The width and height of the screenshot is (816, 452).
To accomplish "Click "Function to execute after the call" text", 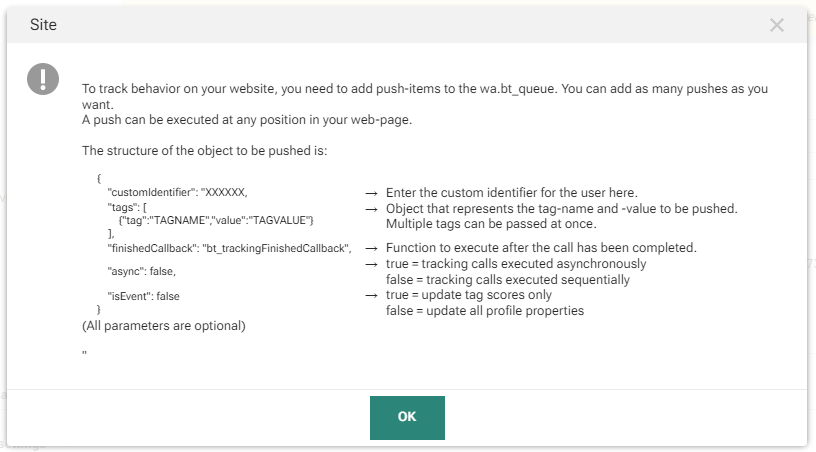I will tap(541, 248).
